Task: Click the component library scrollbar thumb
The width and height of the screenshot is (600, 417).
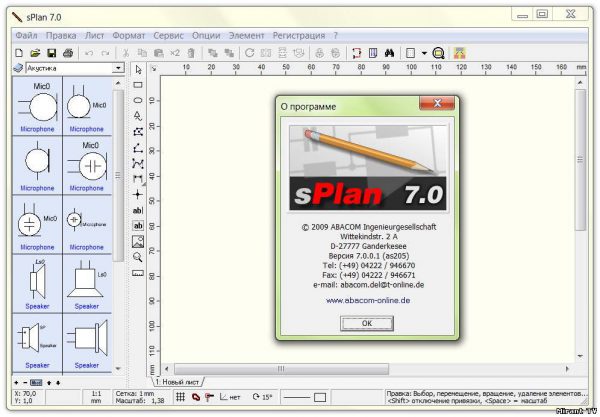Action: (118, 176)
